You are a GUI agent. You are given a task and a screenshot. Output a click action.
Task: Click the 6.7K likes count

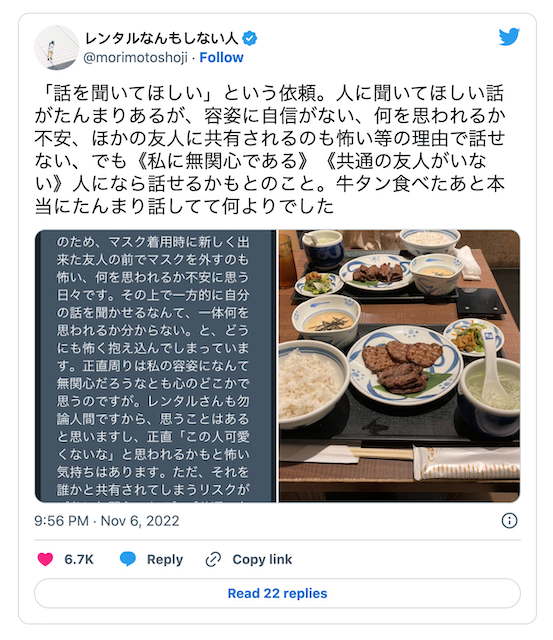(x=79, y=559)
